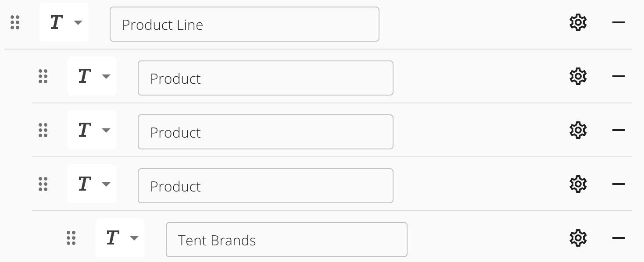Click into the Tent Brands name field
The width and height of the screenshot is (644, 262).
(286, 240)
